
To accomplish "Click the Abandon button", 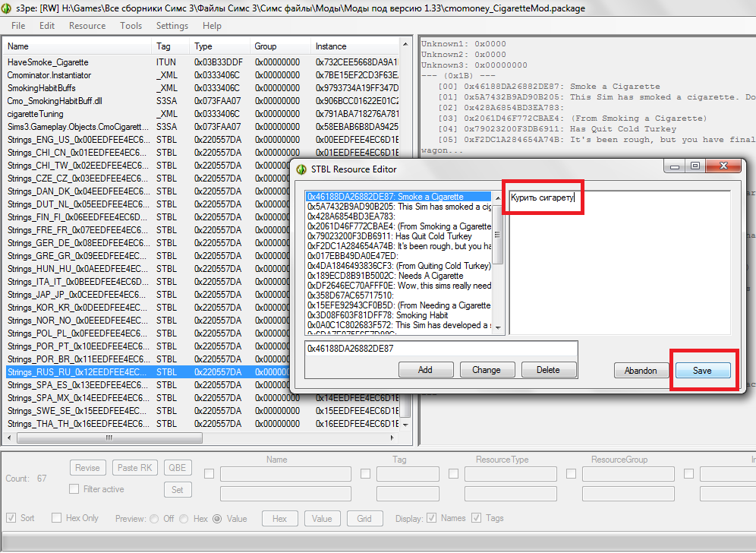I will coord(641,370).
